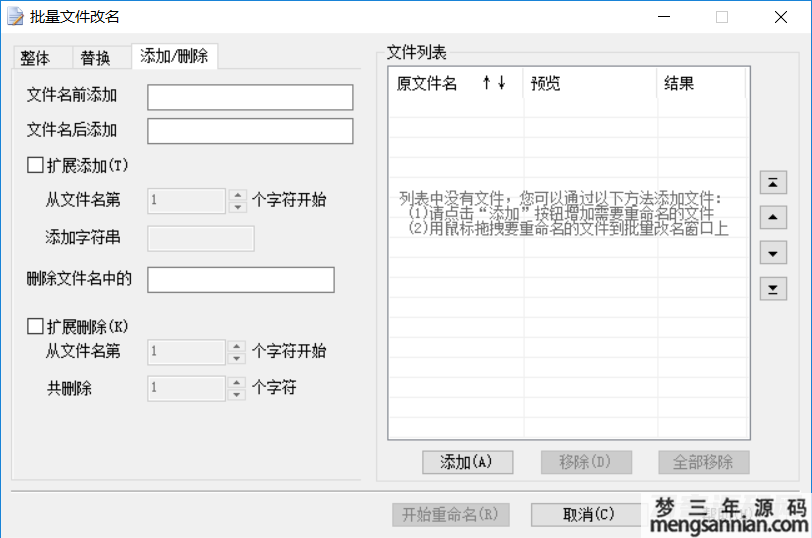
Task: Click the 批量文件改名 title bar app icon
Action: click(x=15, y=17)
